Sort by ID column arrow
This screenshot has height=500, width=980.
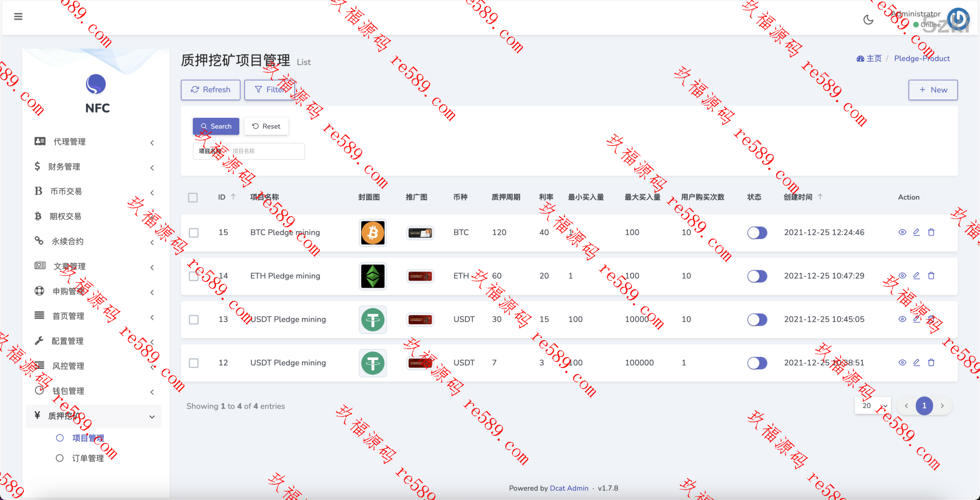[x=234, y=197]
